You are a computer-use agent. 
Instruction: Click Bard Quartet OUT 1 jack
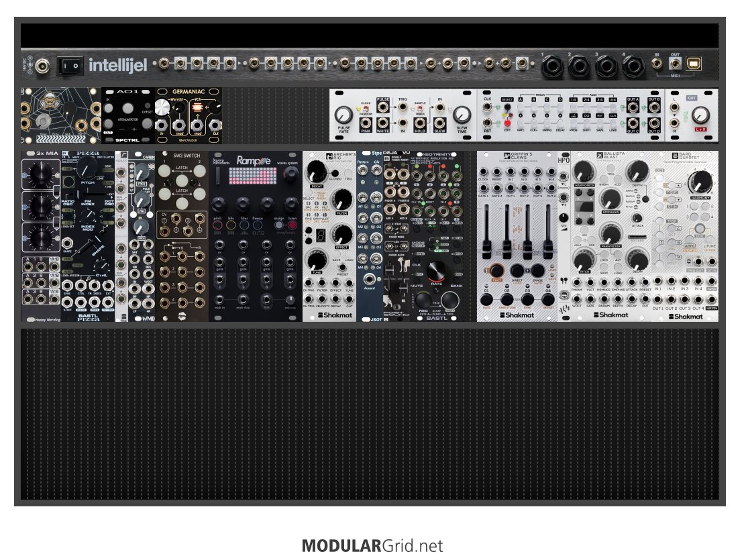pyautogui.click(x=657, y=300)
